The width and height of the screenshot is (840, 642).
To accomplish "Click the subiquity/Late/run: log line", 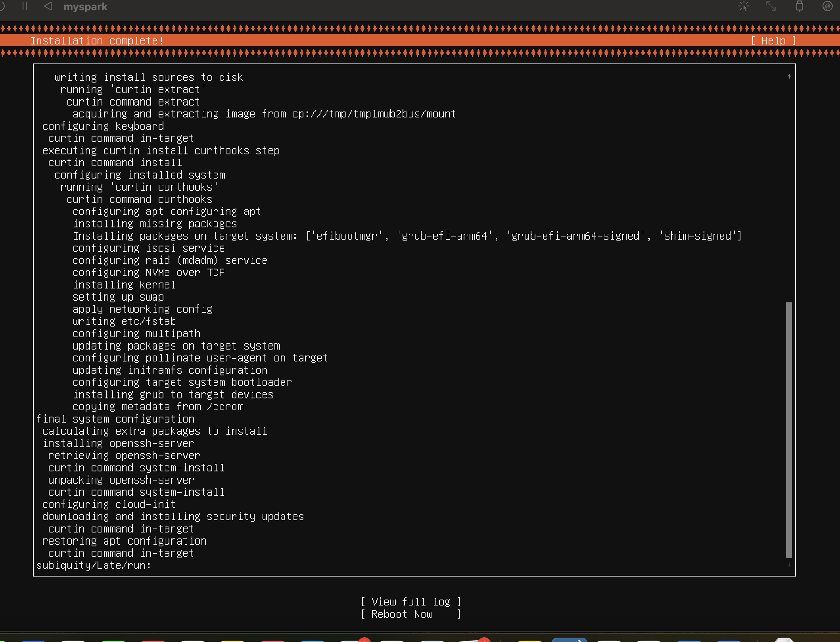I will click(94, 565).
